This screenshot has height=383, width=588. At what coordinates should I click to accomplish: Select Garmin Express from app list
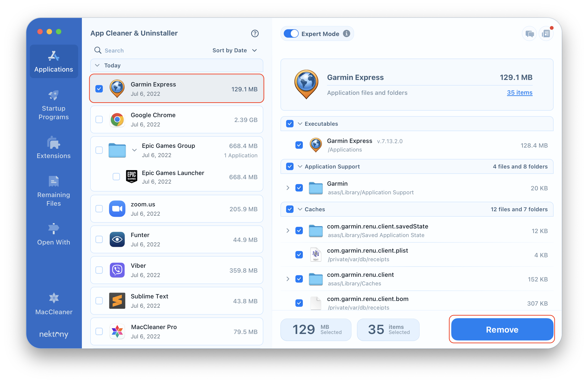click(x=177, y=89)
